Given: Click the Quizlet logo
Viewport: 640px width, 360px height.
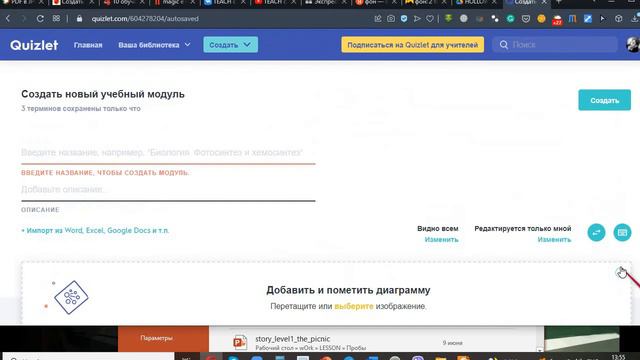Looking at the screenshot, I should [x=34, y=45].
